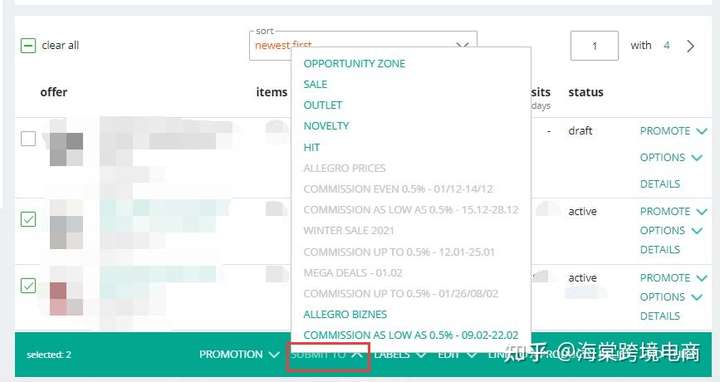Click greyed WINTER SALE 2021 entry
Image resolution: width=720 pixels, height=382 pixels.
pyautogui.click(x=349, y=230)
